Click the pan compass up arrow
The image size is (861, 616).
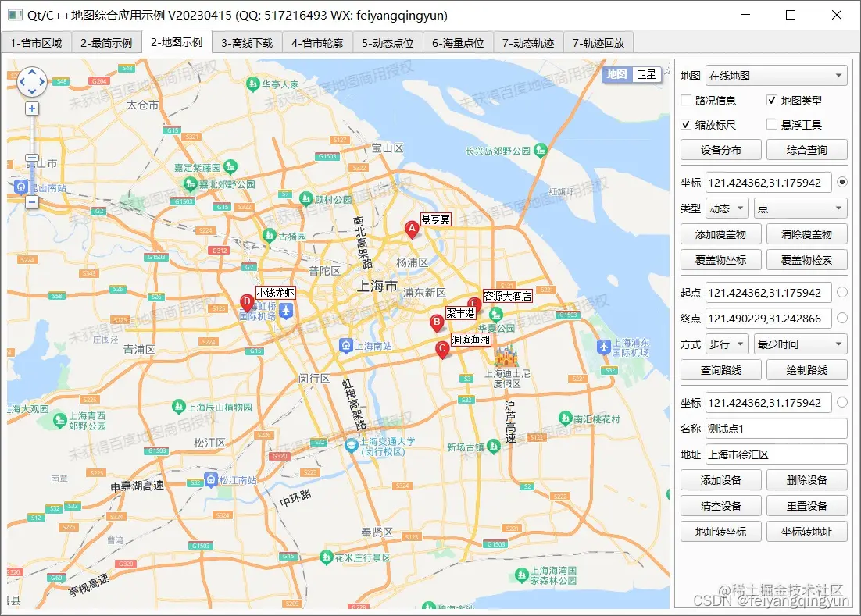(x=31, y=70)
